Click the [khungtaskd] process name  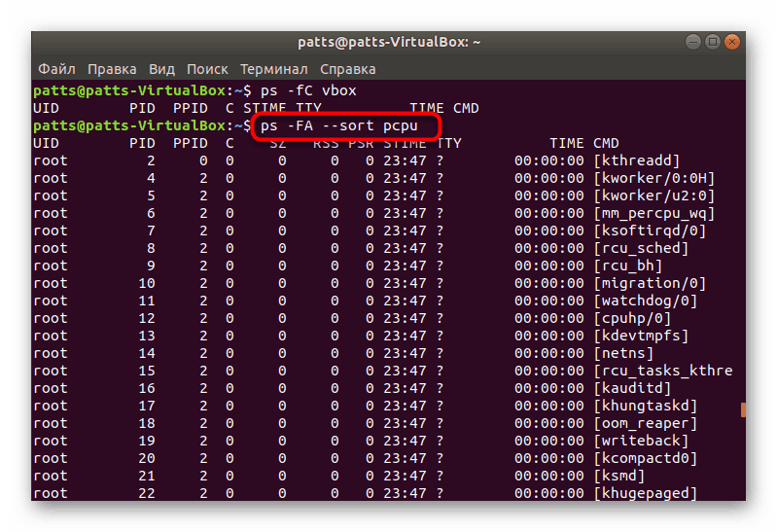(645, 406)
